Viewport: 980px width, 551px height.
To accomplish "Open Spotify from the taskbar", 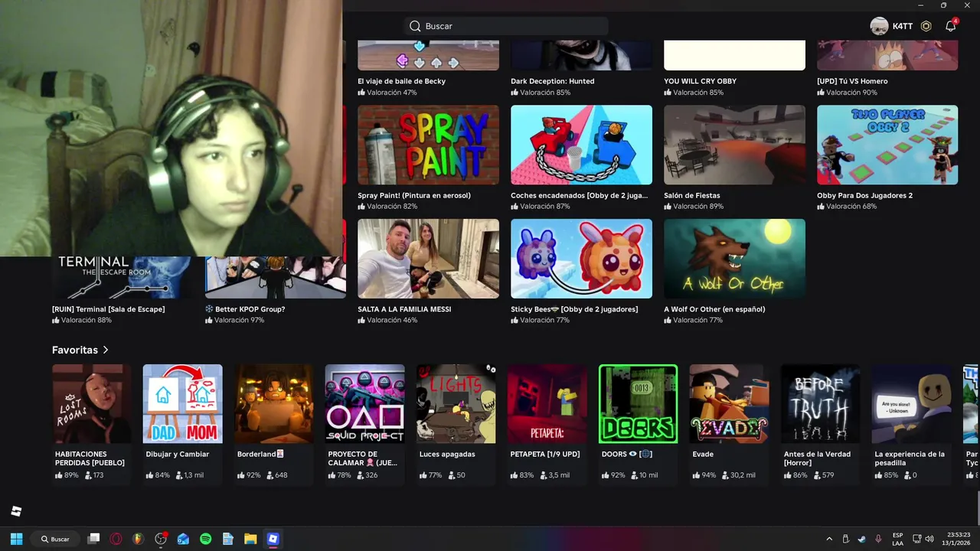I will (205, 539).
